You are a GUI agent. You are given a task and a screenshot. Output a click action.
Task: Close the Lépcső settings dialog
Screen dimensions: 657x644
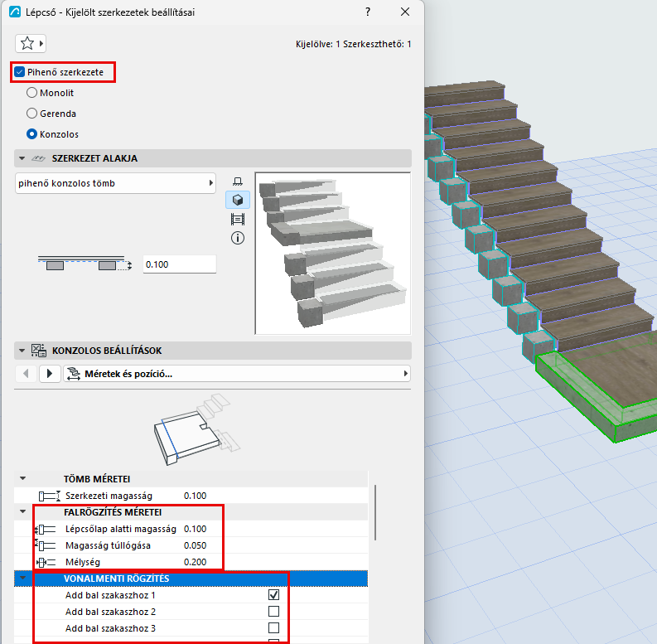pyautogui.click(x=405, y=12)
